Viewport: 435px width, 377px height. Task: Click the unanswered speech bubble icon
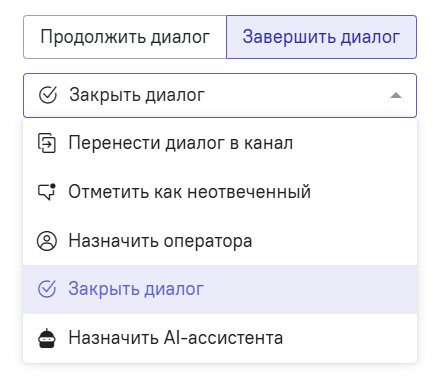pos(47,192)
